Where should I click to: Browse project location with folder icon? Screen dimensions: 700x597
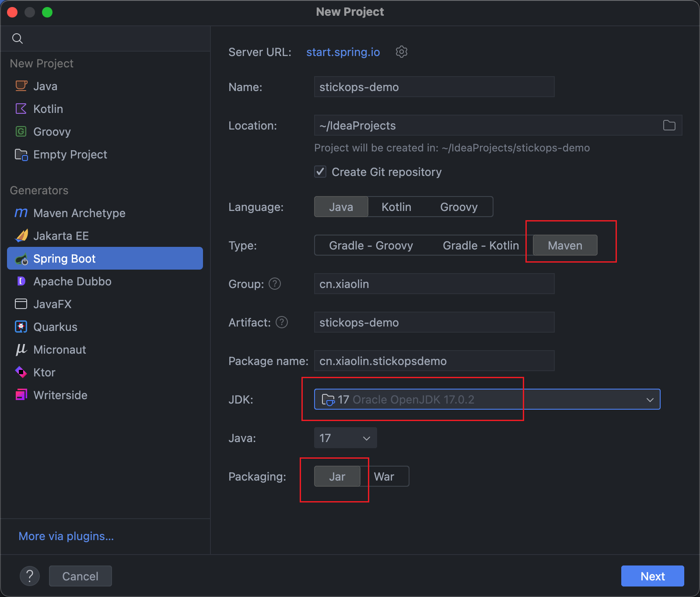[669, 126]
